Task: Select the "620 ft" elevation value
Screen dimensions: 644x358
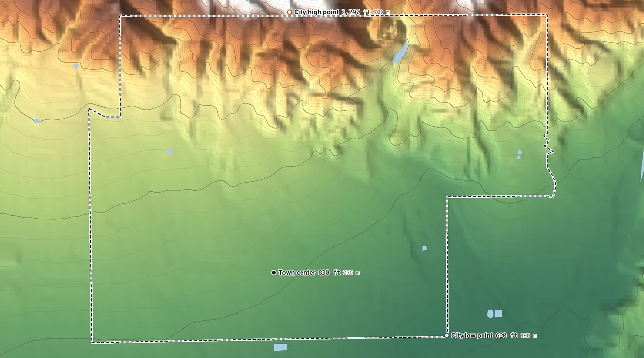Action: click(x=506, y=336)
